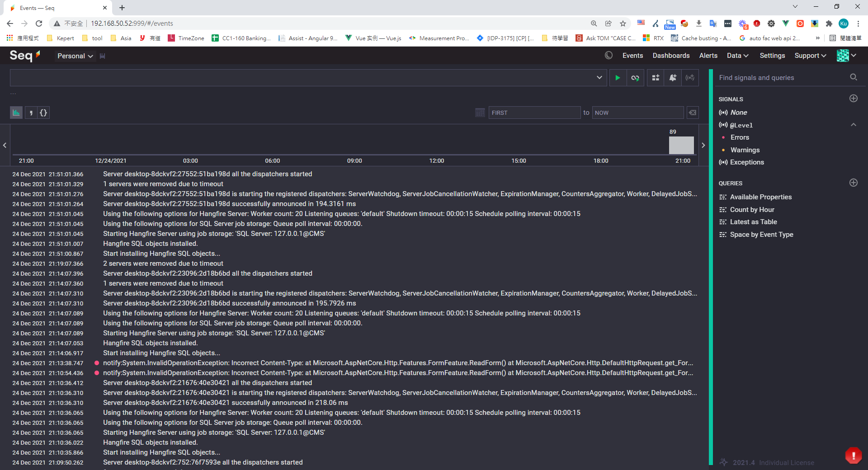Expand the Personal workspace dropdown
The width and height of the screenshot is (868, 470).
tap(75, 56)
